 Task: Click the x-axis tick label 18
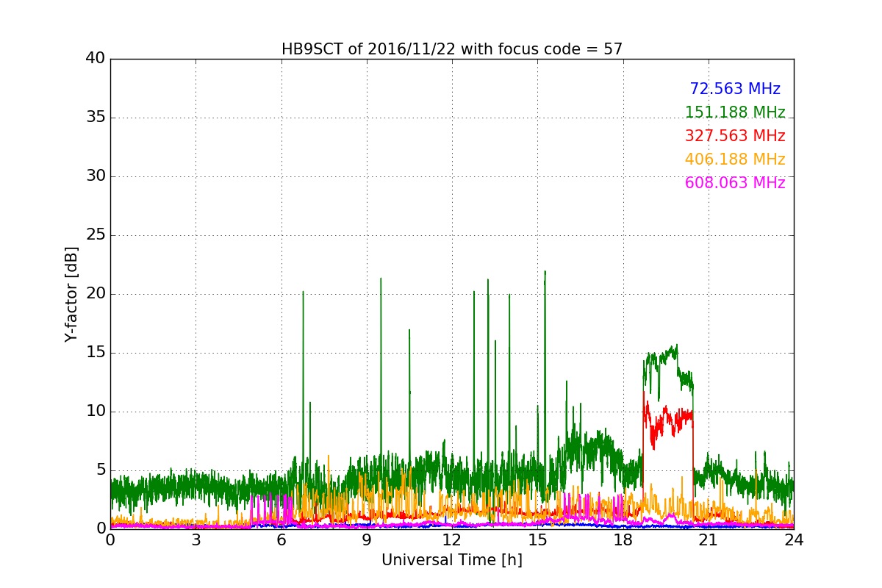623,539
